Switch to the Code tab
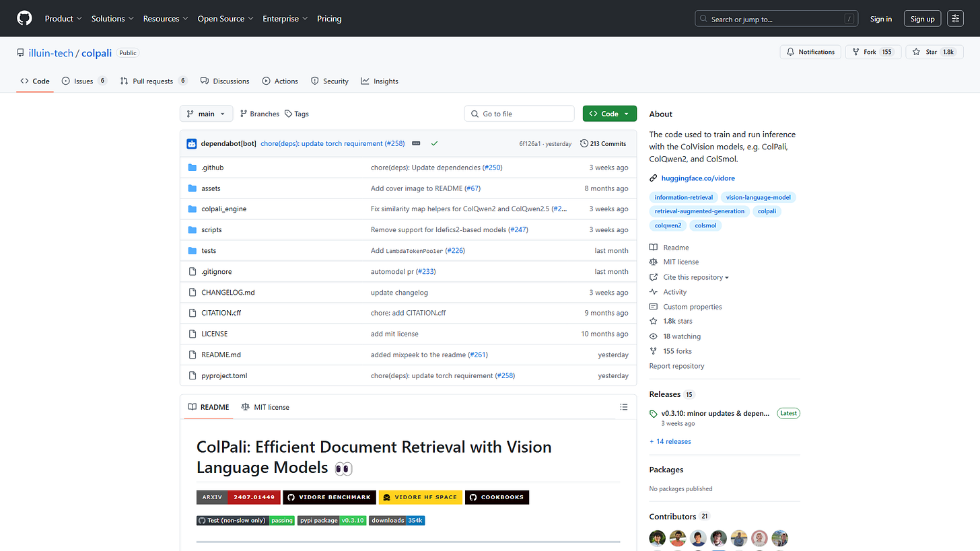980x551 pixels. 35,81
